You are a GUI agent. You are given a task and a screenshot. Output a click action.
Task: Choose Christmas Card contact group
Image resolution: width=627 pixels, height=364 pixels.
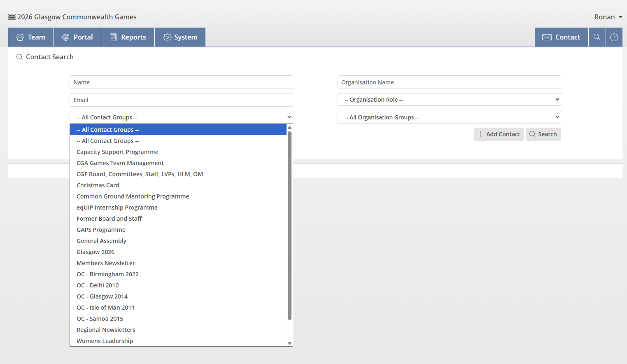98,185
